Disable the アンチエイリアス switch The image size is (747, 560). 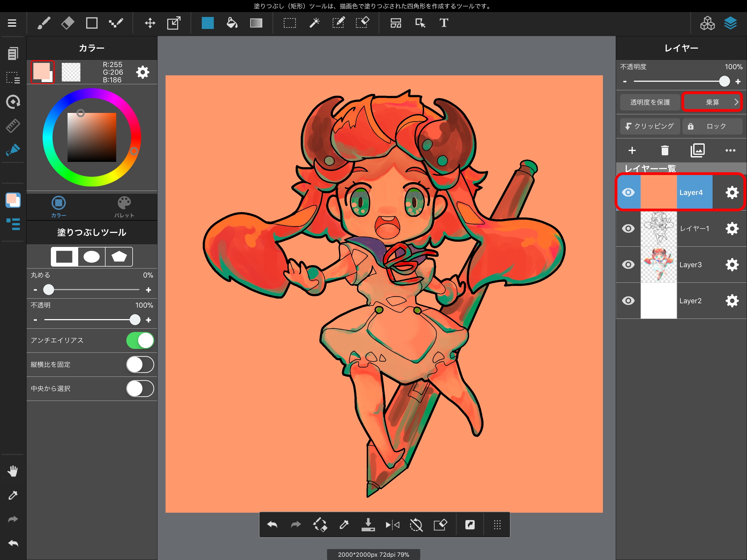[140, 340]
